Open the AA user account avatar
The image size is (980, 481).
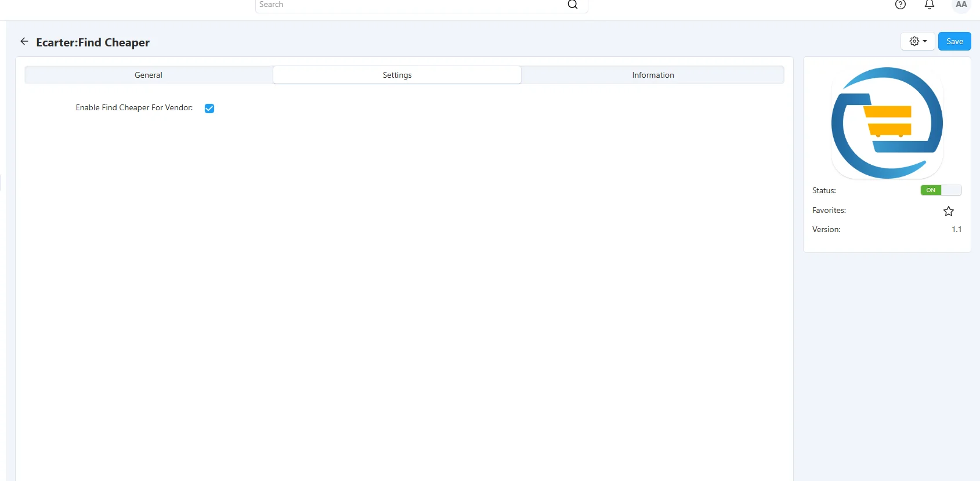961,5
